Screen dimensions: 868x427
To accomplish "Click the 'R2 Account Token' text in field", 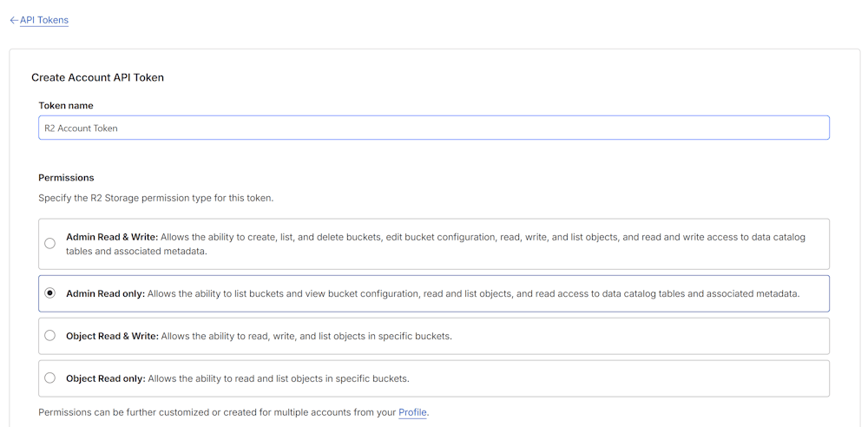I will pos(81,128).
